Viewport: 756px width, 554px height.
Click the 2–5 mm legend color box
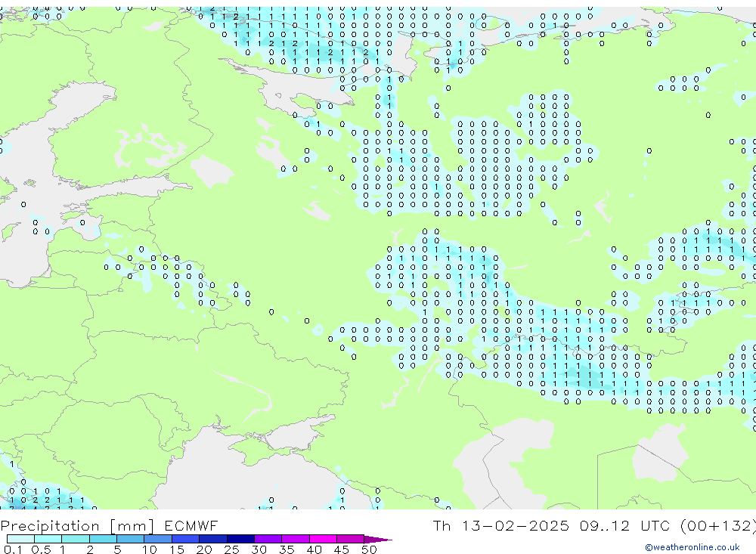pyautogui.click(x=103, y=539)
